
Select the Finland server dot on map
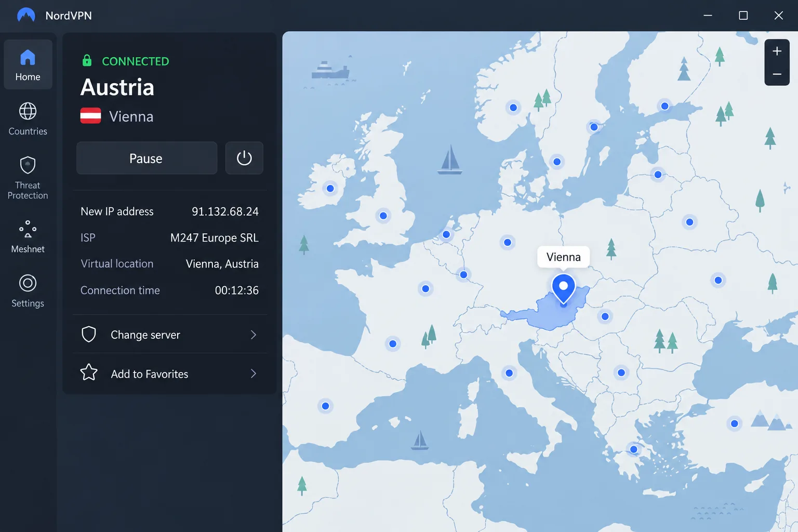[x=664, y=106]
